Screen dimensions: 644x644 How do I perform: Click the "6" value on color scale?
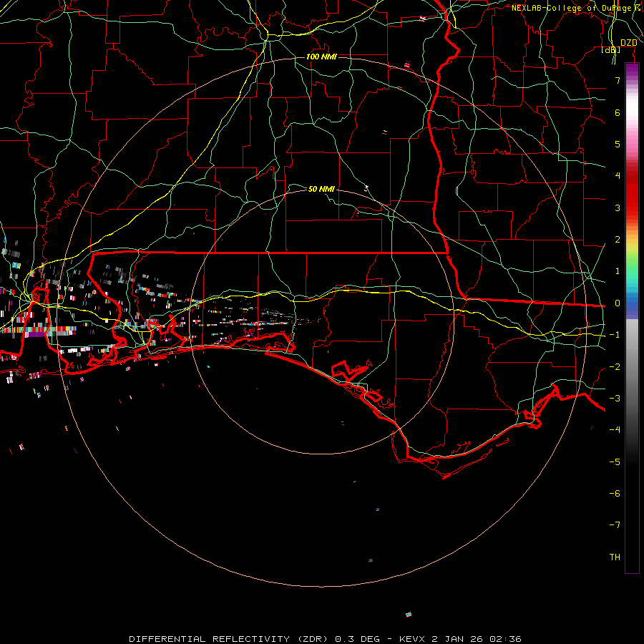point(618,112)
